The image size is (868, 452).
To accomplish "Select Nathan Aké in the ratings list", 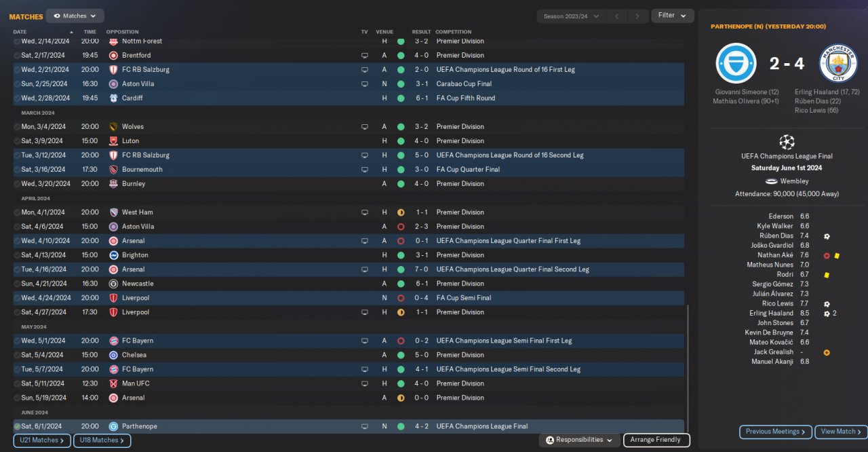I will click(x=775, y=255).
